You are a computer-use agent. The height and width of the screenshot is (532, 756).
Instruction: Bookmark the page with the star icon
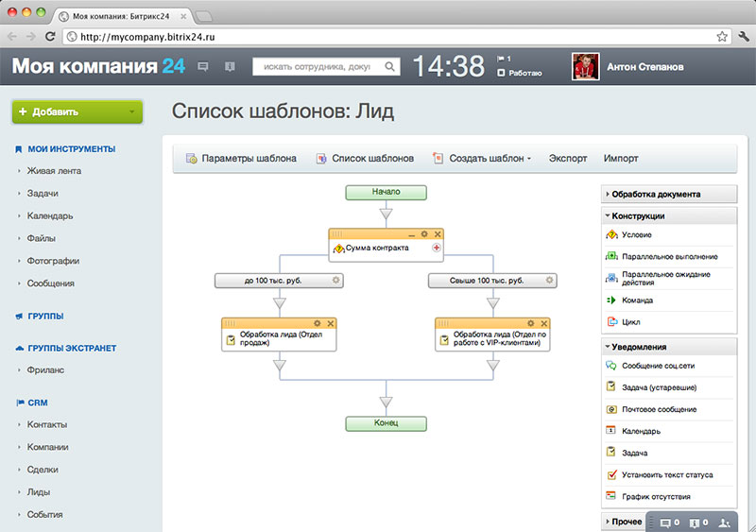[x=721, y=36]
